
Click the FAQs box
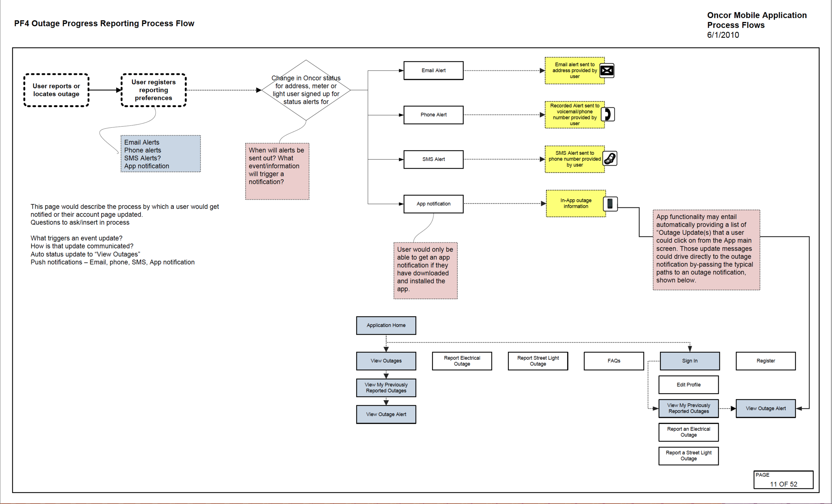pos(614,361)
